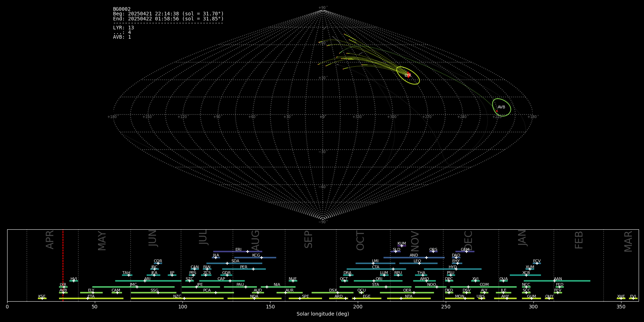644x322 pixels.
Task: Click the HVI shower label in timeline
Action: coord(74,279)
